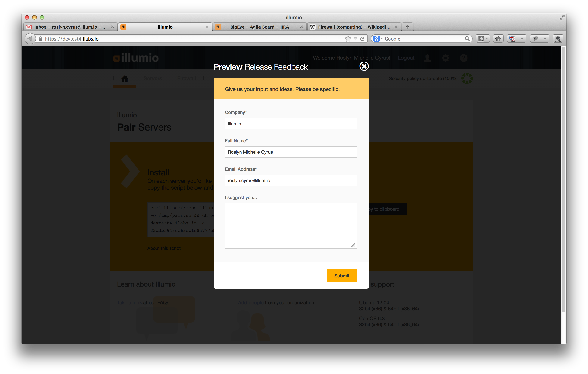588x374 pixels.
Task: Click the Full Name input field
Action: 291,152
